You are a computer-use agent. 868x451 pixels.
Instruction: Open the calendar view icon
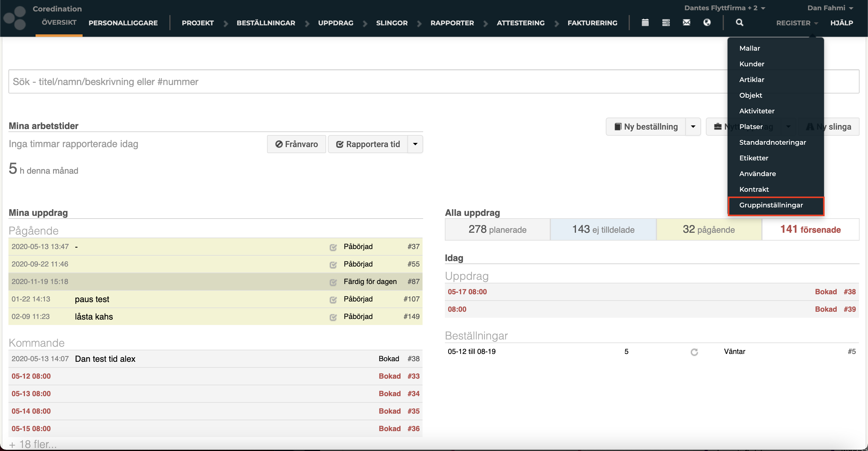[645, 23]
